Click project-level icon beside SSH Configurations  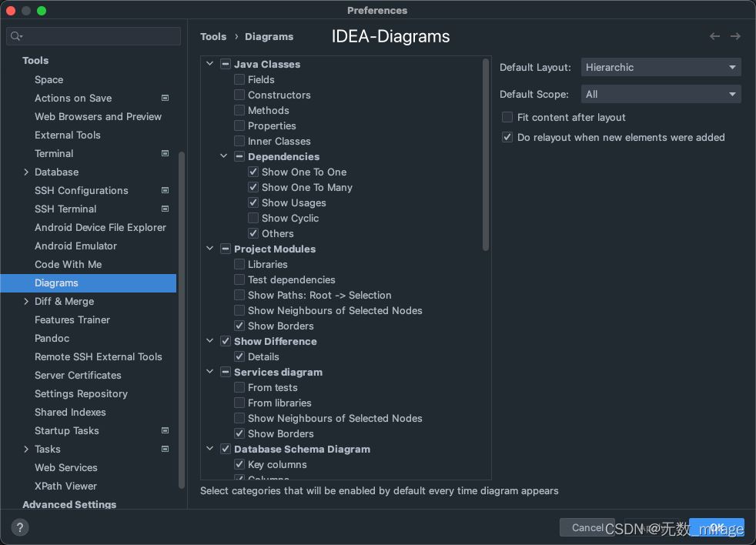pyautogui.click(x=165, y=190)
